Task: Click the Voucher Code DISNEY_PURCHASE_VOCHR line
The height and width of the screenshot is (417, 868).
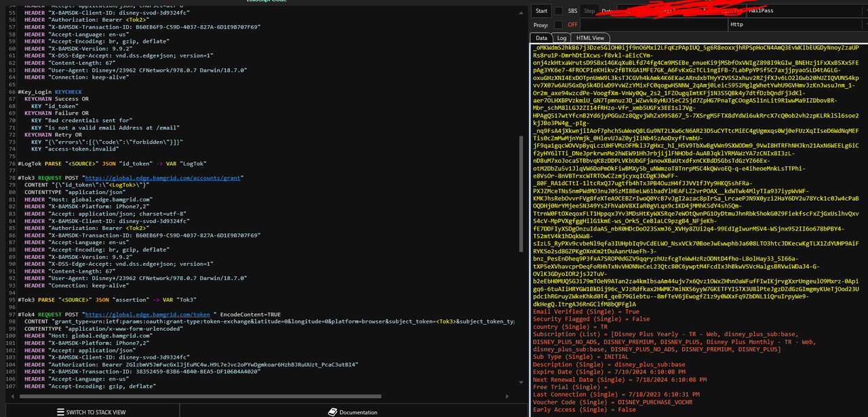Action: pyautogui.click(x=613, y=402)
